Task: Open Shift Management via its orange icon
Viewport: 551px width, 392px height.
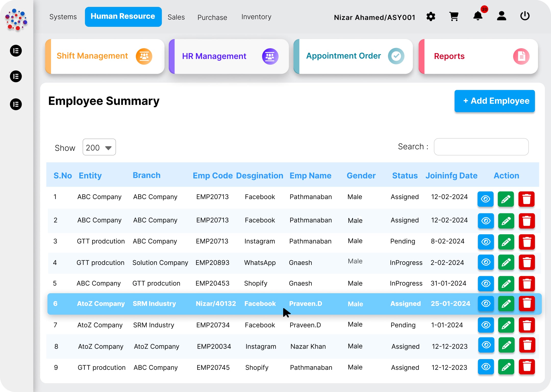Action: pyautogui.click(x=144, y=56)
